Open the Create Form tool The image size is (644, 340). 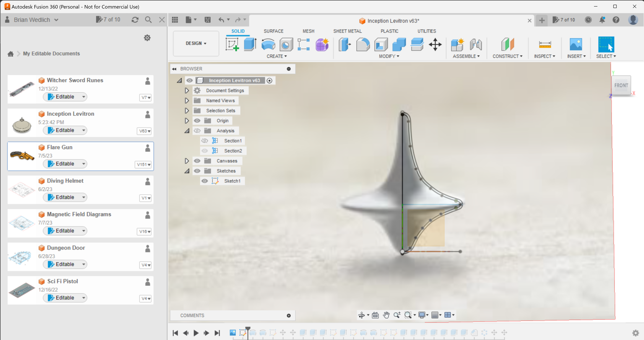(x=322, y=44)
